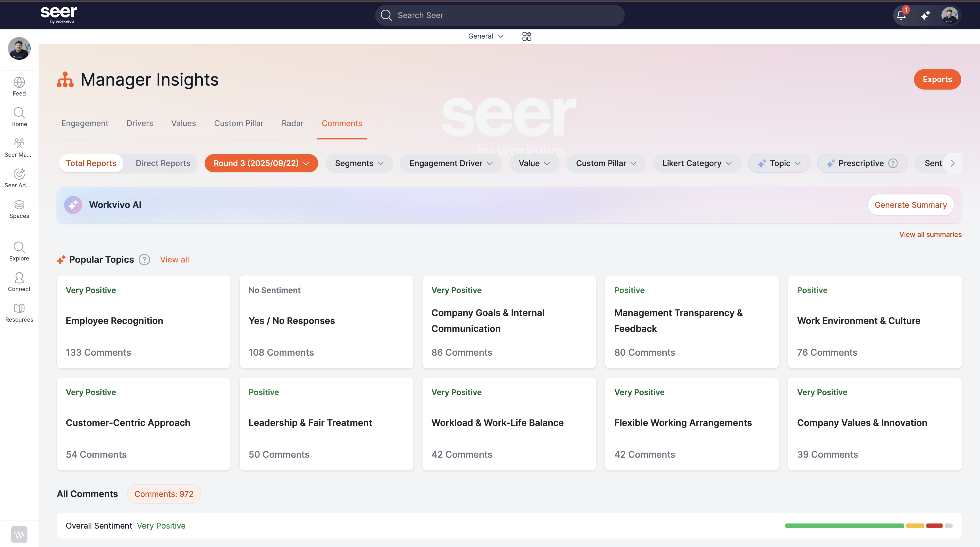The height and width of the screenshot is (547, 980).
Task: Switch to the Drivers tab
Action: (x=140, y=123)
